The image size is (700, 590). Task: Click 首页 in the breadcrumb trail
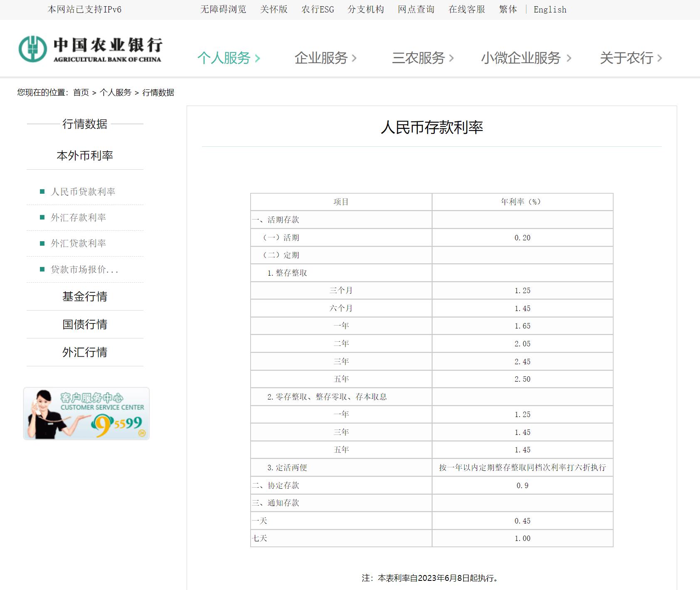(x=80, y=93)
